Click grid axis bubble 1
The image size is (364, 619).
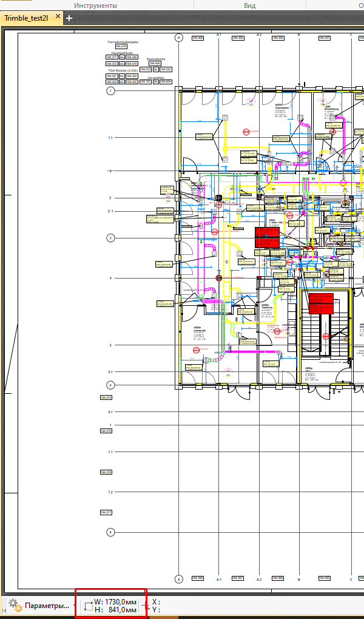[x=110, y=91]
